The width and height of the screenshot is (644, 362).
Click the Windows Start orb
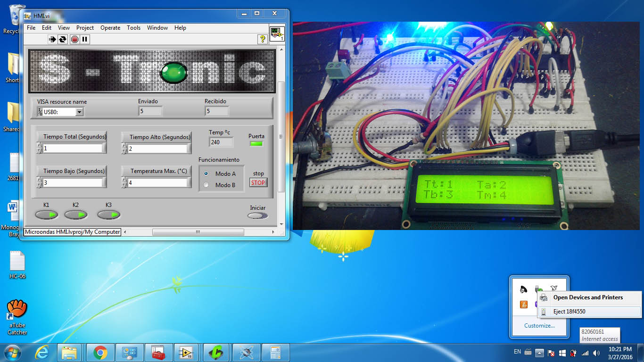click(x=13, y=353)
